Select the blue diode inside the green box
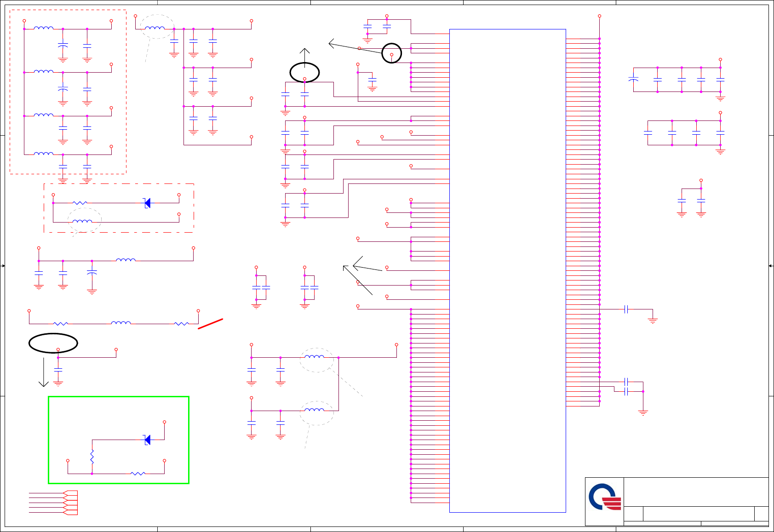The image size is (774, 532). tap(147, 440)
